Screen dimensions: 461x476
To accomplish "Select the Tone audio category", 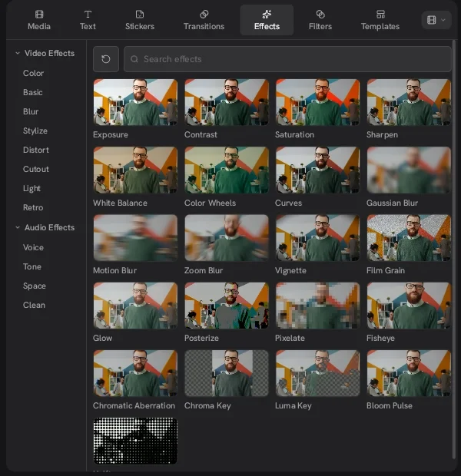I will (x=32, y=266).
